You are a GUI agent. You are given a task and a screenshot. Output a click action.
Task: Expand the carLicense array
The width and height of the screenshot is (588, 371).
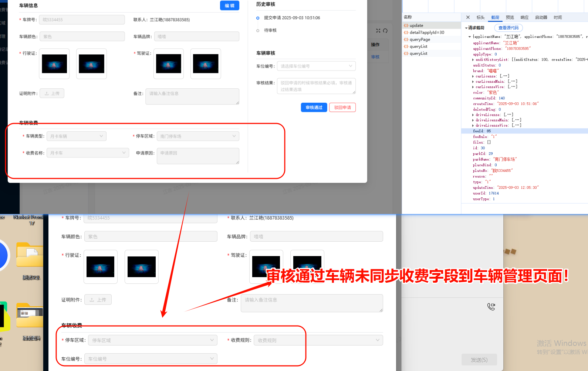point(473,76)
